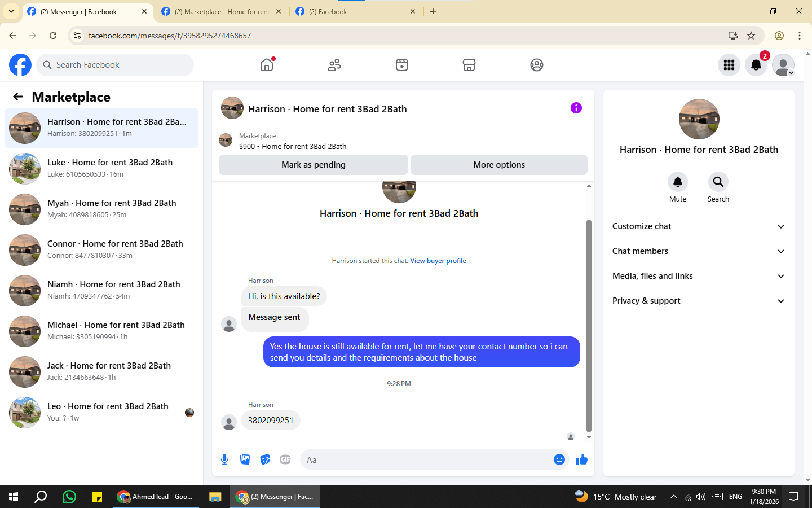Open the Facebook menu grid icon

point(729,65)
